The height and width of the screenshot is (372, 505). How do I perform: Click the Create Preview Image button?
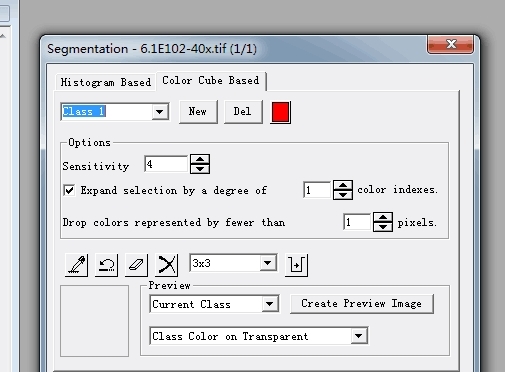362,304
